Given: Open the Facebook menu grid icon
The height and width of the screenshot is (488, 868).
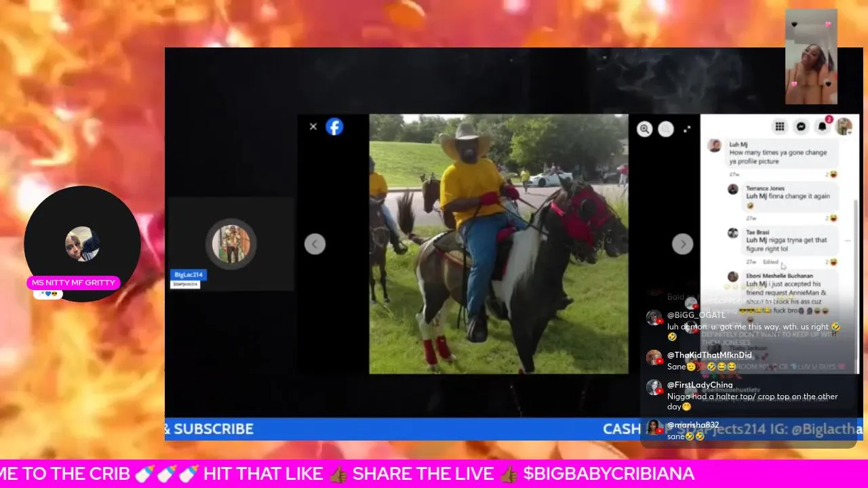Looking at the screenshot, I should point(780,127).
